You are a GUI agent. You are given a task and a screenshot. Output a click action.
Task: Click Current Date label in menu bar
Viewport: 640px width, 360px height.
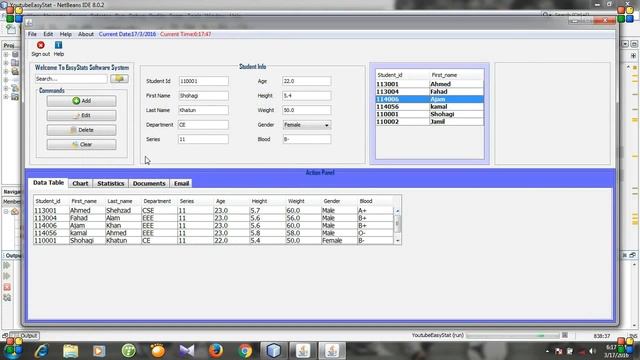[127, 34]
